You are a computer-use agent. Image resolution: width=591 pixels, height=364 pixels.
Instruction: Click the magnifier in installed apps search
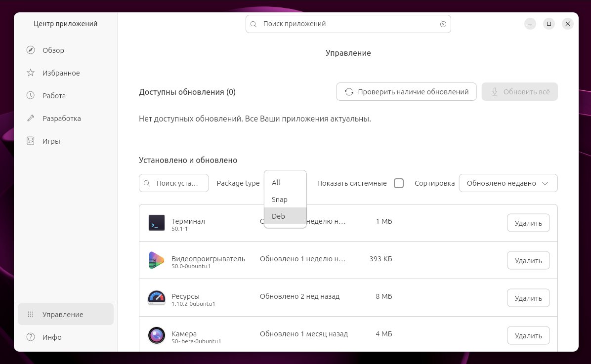[147, 183]
